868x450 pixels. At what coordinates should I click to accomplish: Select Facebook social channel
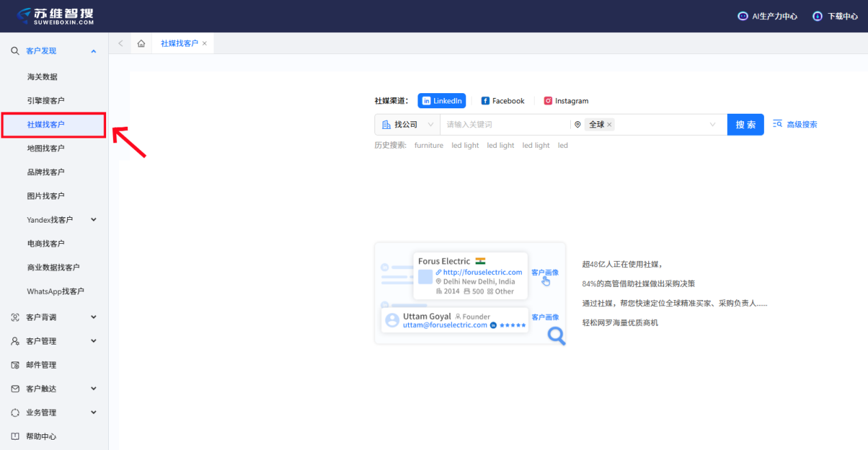coord(502,101)
